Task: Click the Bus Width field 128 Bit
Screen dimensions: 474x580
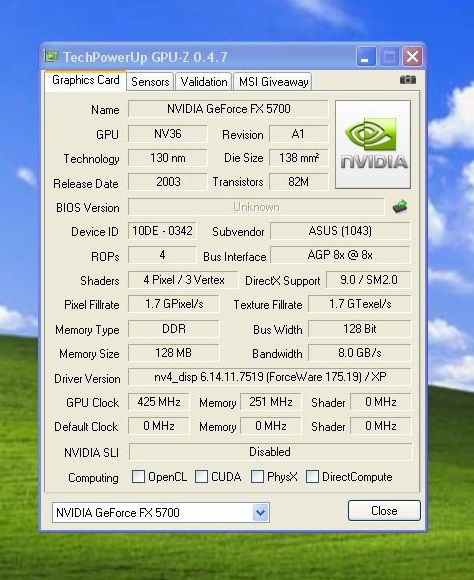Action: click(x=360, y=329)
